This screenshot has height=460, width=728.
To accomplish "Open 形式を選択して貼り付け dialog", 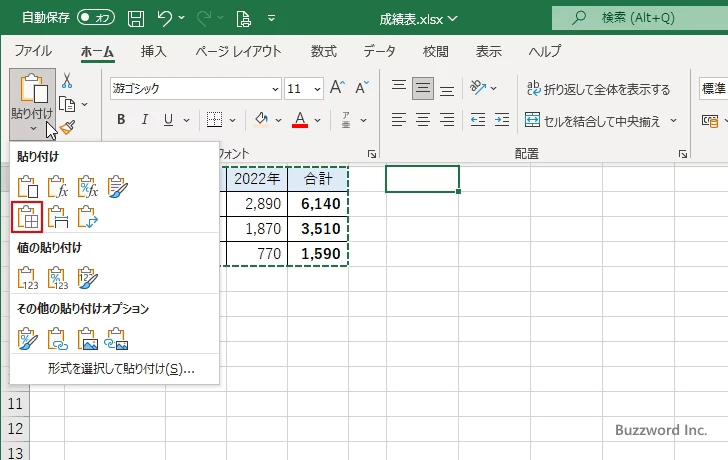I will (x=121, y=369).
